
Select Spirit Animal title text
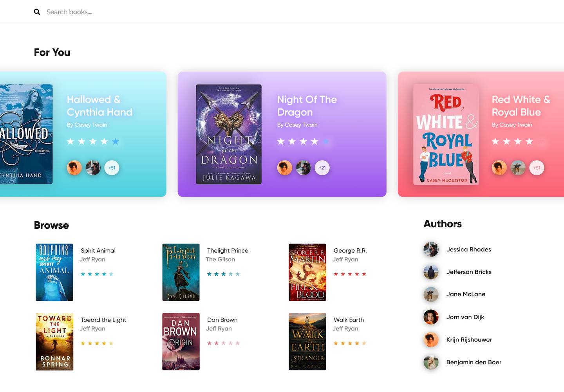[98, 251]
